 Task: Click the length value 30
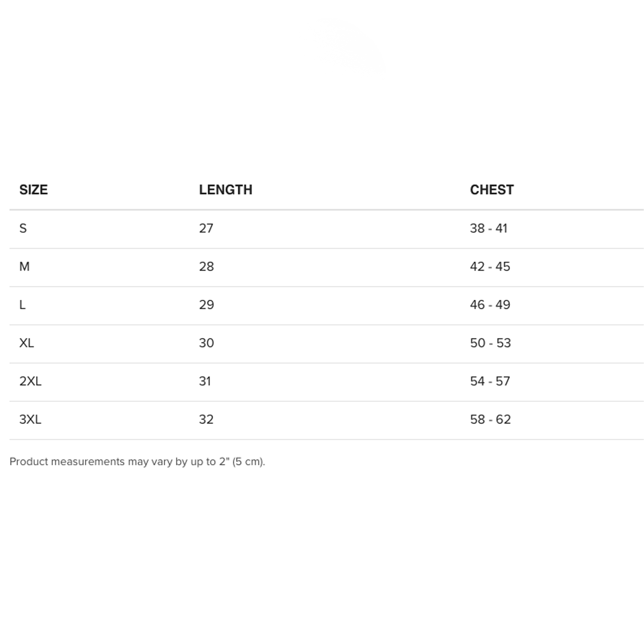206,343
